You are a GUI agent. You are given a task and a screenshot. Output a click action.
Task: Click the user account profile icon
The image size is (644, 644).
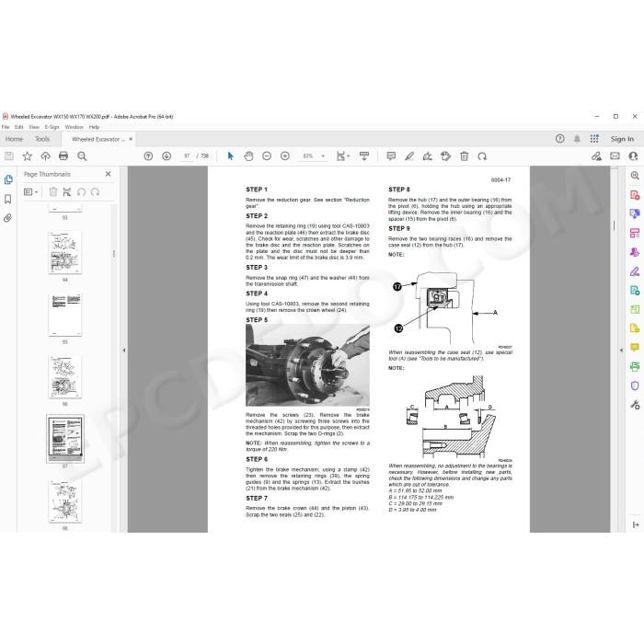coord(633,156)
